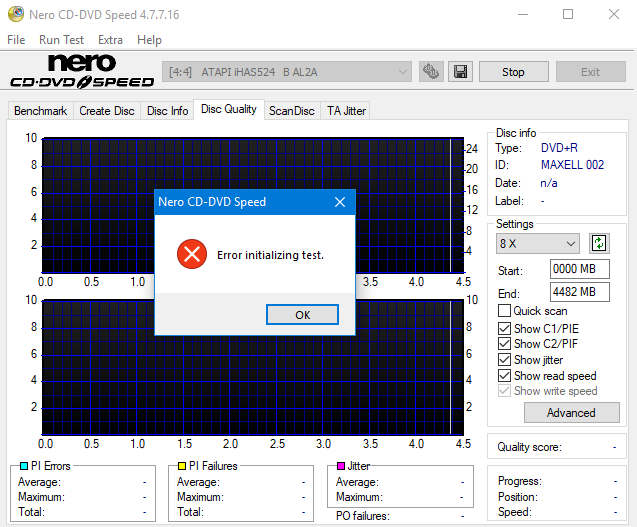Click the Quality score label
The height and width of the screenshot is (527, 637).
coord(529,447)
